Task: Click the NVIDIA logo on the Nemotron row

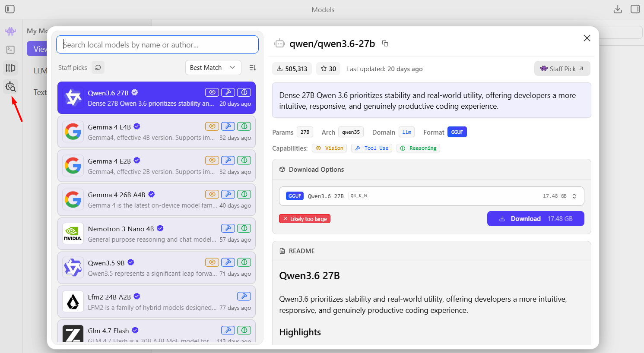Action: point(73,233)
